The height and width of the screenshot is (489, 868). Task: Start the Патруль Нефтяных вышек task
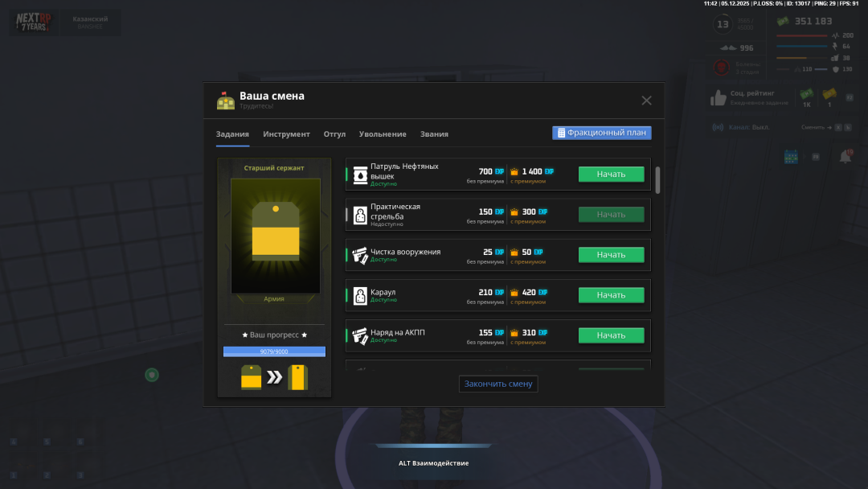coord(611,174)
